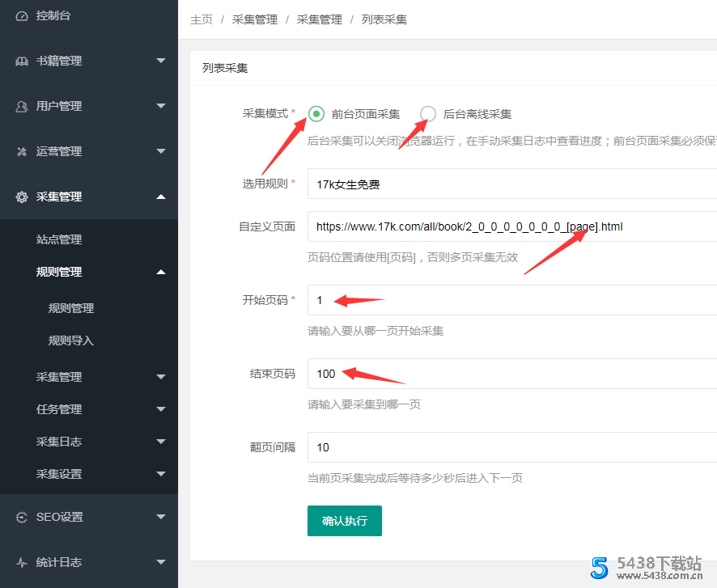Click the 翻页间隔 input field
The image size is (717, 588).
click(511, 447)
